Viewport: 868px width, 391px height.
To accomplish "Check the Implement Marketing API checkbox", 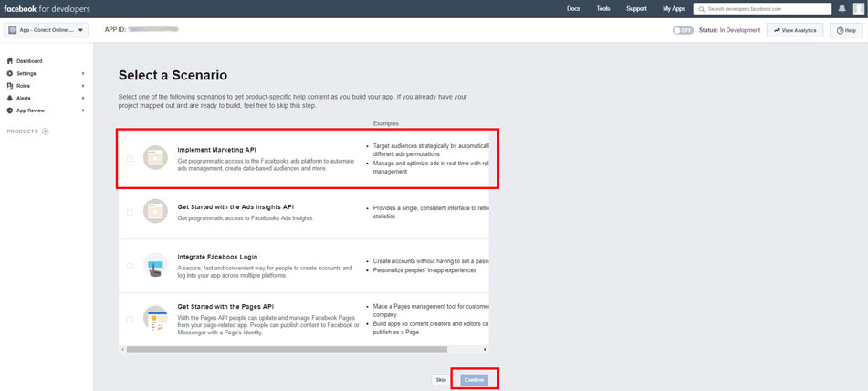I will 131,159.
